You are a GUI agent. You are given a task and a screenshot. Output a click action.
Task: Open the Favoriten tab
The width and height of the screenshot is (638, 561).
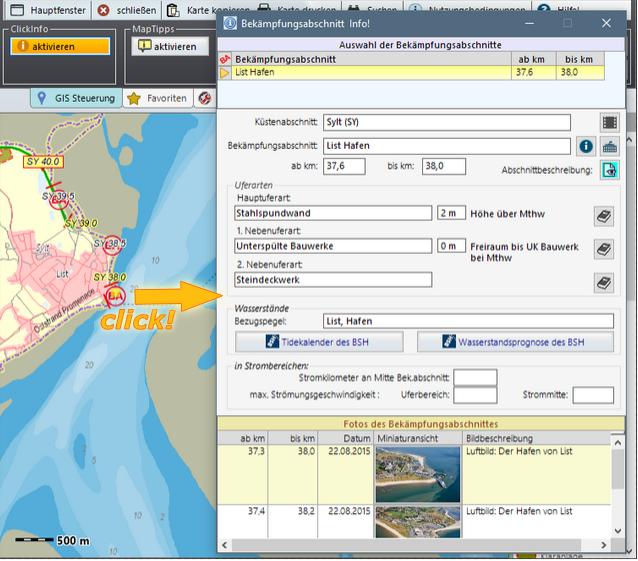pyautogui.click(x=157, y=98)
